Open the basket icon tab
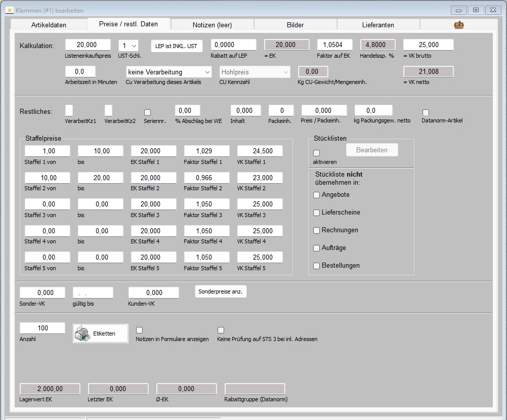 click(x=458, y=25)
